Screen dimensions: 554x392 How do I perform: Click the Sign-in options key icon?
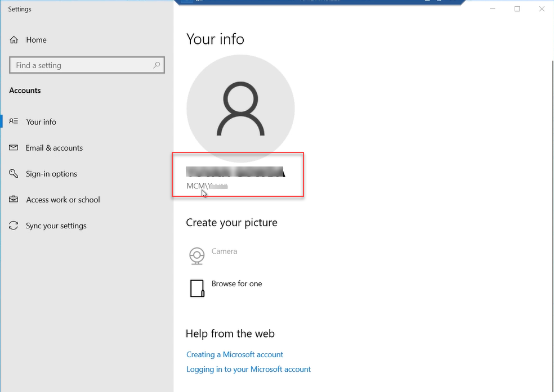14,174
